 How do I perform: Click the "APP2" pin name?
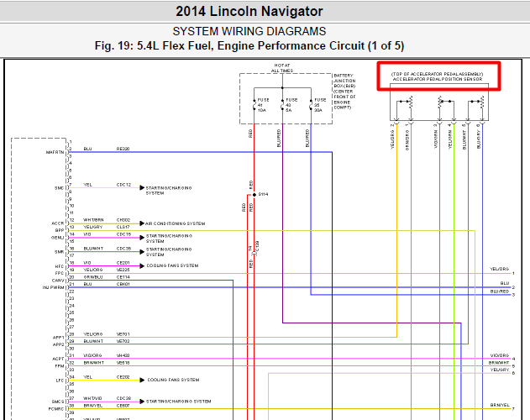pyautogui.click(x=58, y=344)
